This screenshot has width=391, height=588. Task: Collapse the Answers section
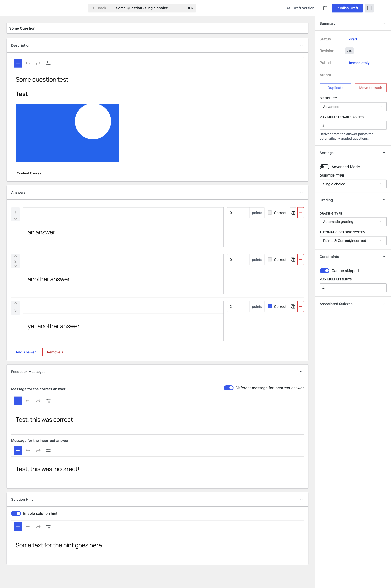[301, 192]
